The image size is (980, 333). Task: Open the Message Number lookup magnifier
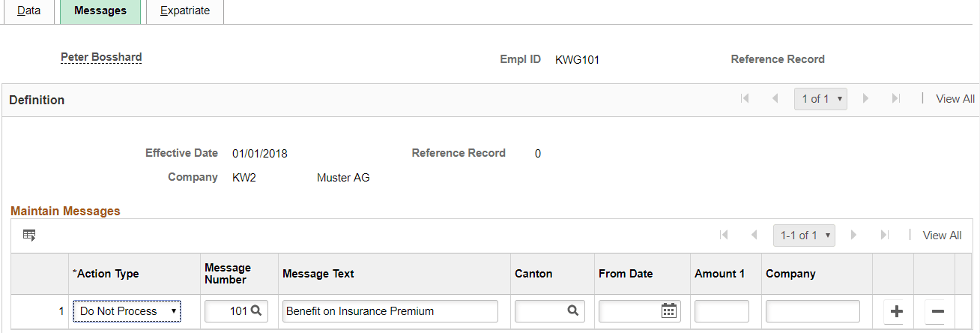256,310
